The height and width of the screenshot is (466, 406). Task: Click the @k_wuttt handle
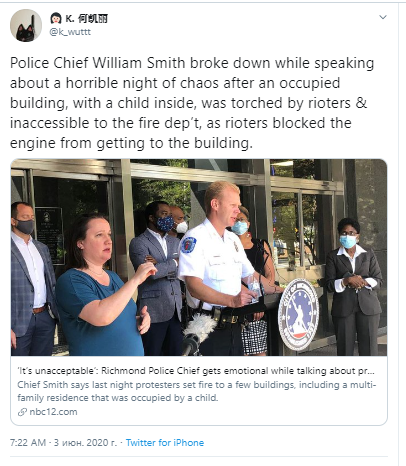click(70, 32)
